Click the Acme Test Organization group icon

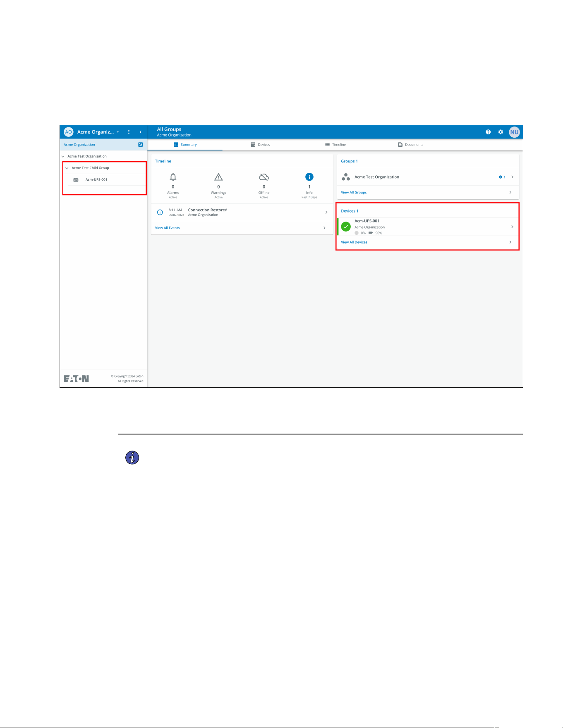click(346, 177)
